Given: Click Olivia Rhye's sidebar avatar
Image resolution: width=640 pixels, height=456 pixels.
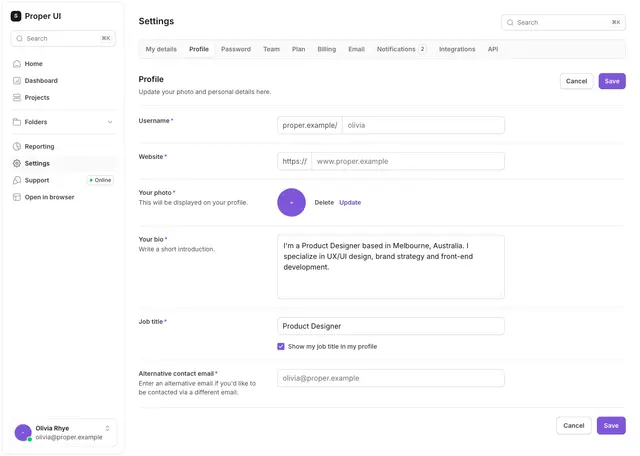Looking at the screenshot, I should pyautogui.click(x=23, y=432).
